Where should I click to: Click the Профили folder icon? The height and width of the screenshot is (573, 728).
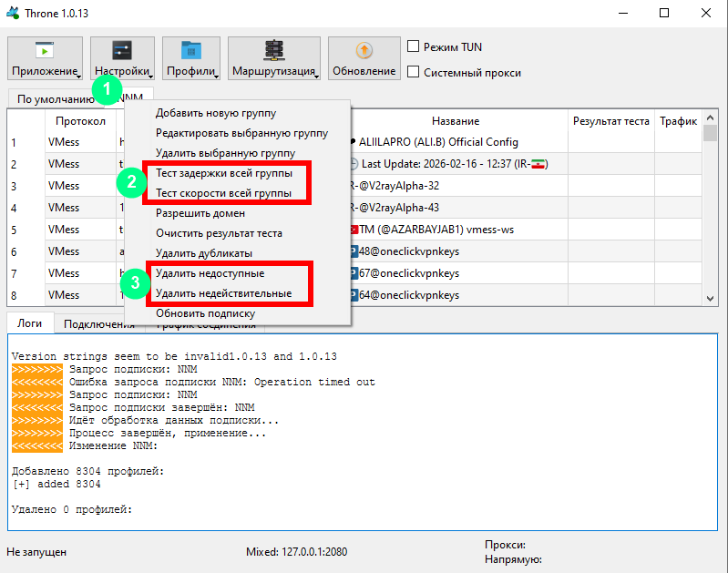pyautogui.click(x=191, y=51)
